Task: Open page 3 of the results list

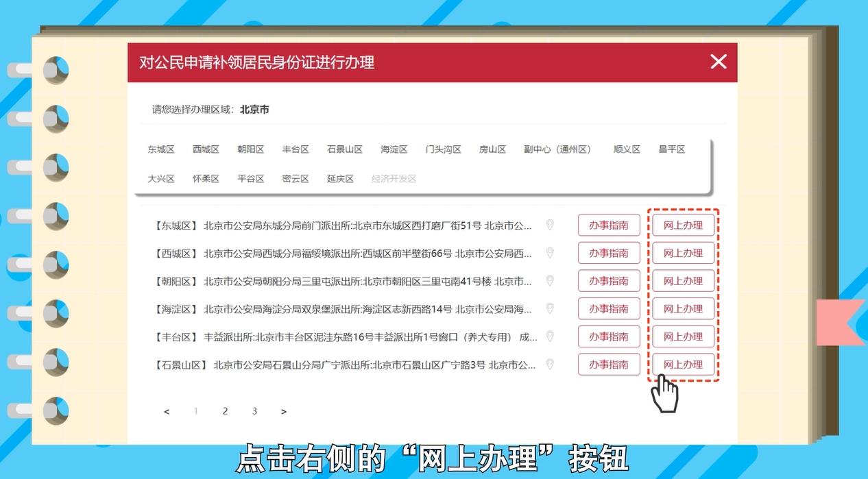Action: [x=254, y=411]
